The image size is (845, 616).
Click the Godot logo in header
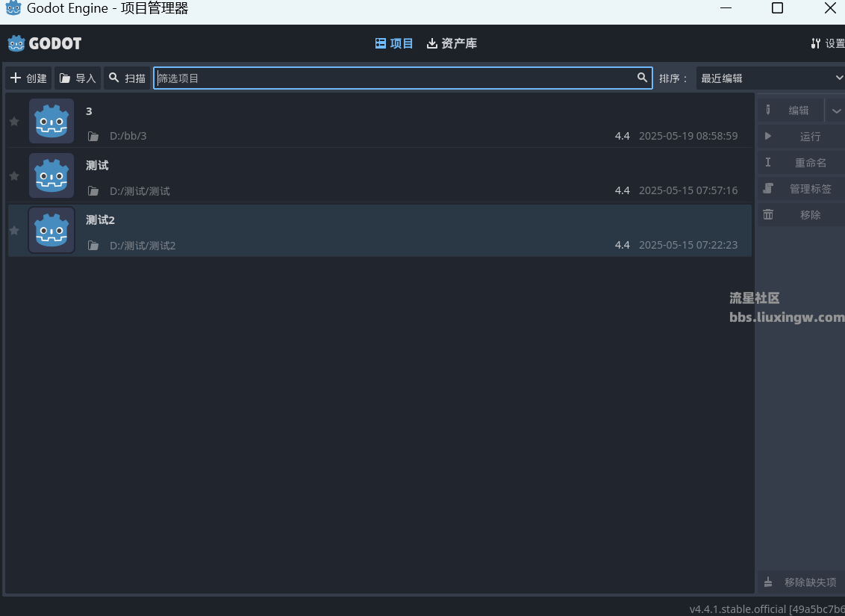pos(44,43)
